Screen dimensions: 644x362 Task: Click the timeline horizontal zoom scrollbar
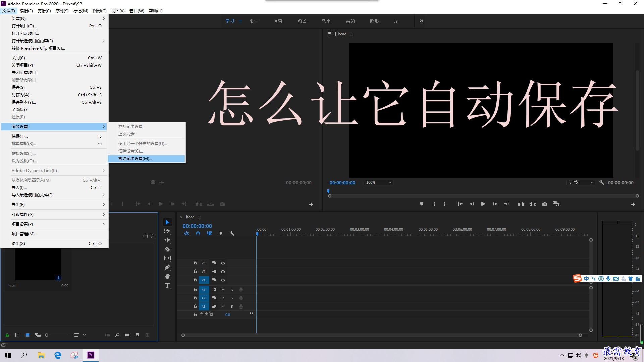tap(382, 335)
